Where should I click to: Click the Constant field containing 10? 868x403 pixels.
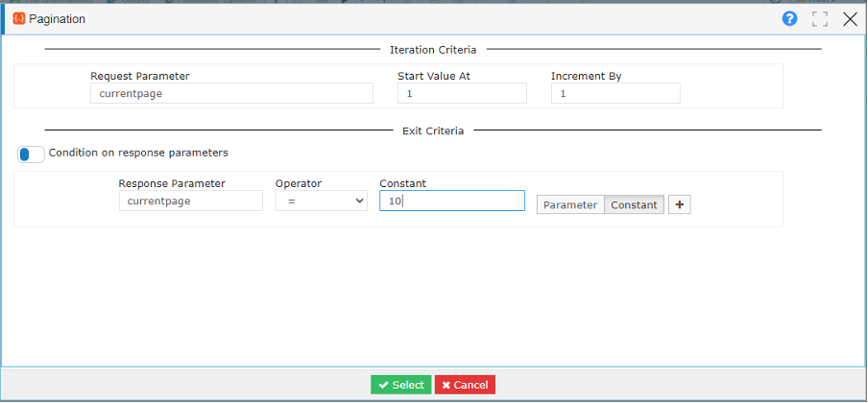tap(451, 201)
